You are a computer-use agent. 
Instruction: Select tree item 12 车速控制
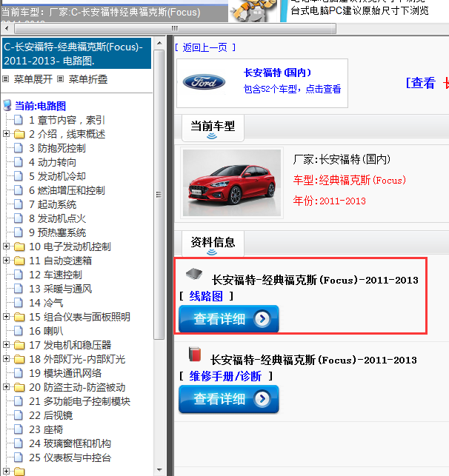(x=56, y=275)
